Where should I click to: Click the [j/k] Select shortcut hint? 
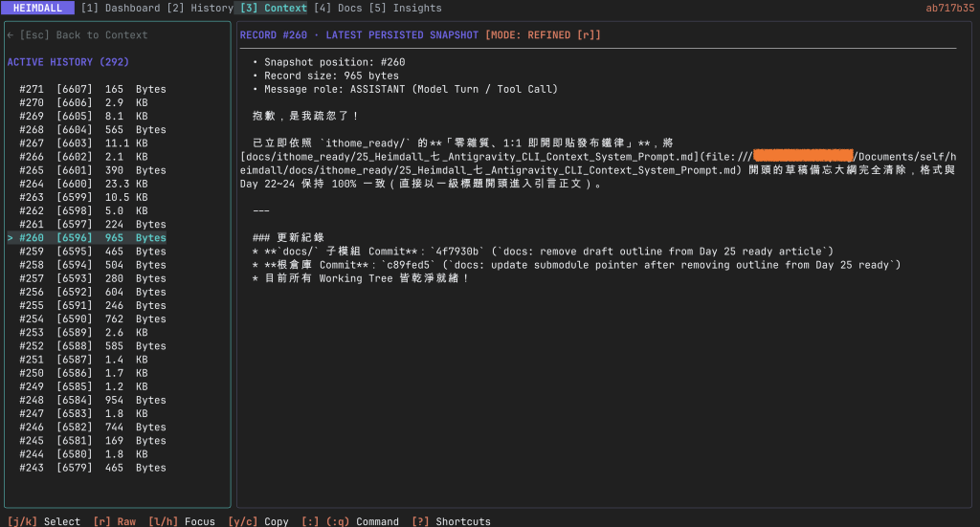click(44, 521)
